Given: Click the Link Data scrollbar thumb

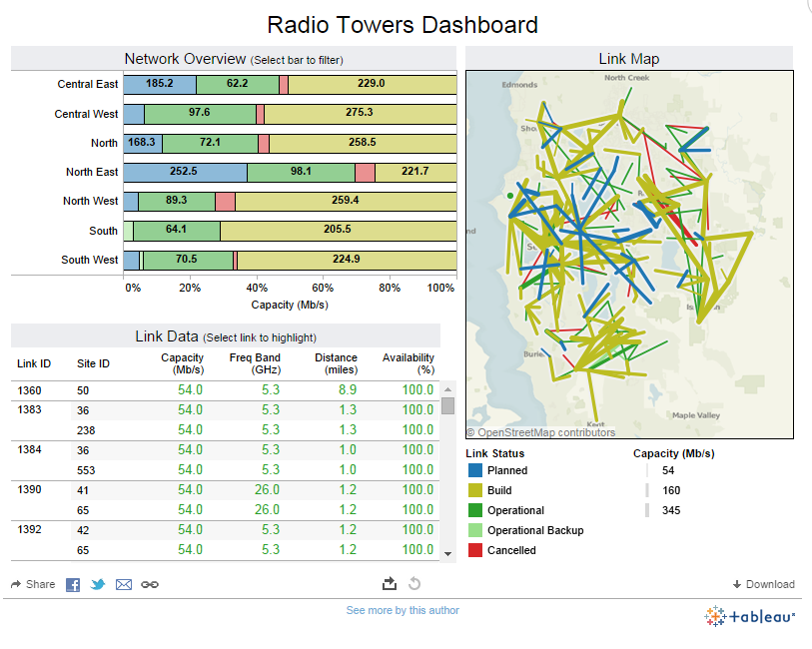Looking at the screenshot, I should click(x=447, y=405).
